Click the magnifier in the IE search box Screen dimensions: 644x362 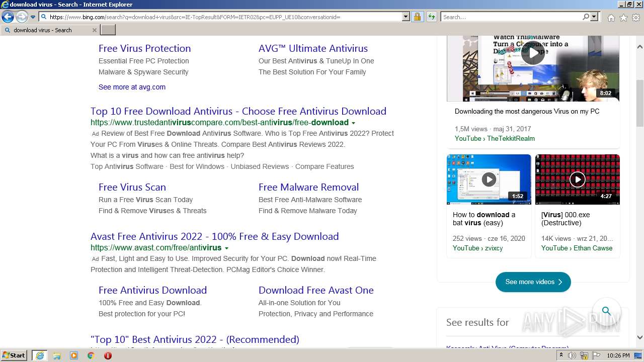click(x=586, y=17)
